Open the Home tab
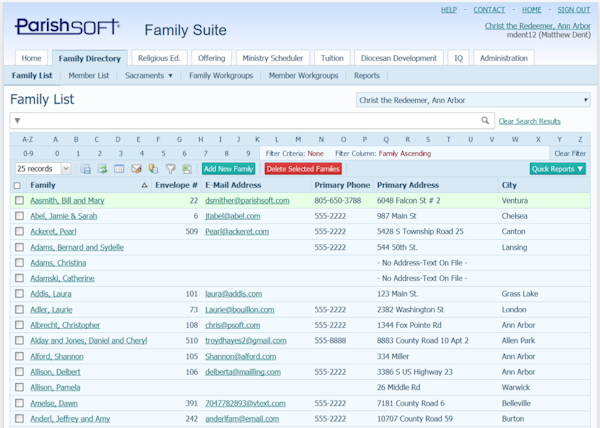 click(x=31, y=58)
